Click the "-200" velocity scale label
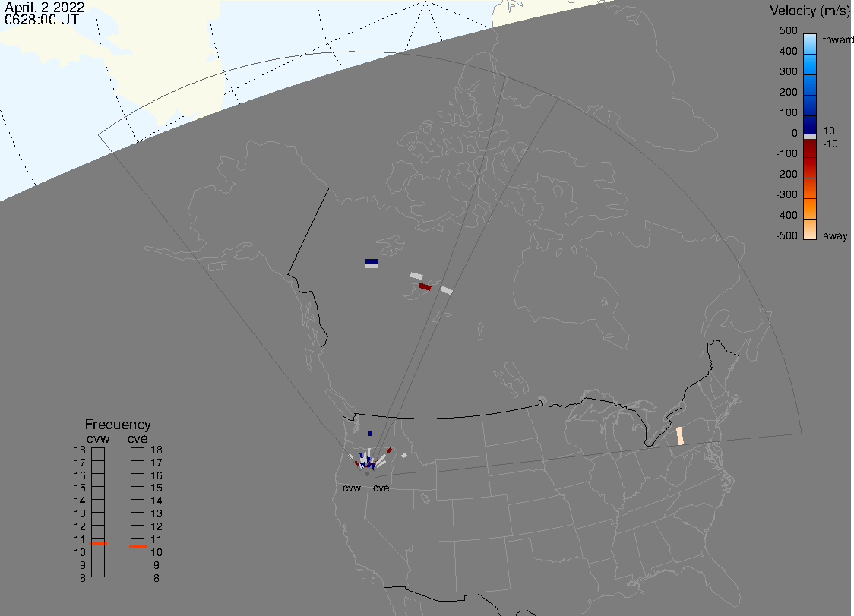This screenshot has width=854, height=616. coord(786,174)
